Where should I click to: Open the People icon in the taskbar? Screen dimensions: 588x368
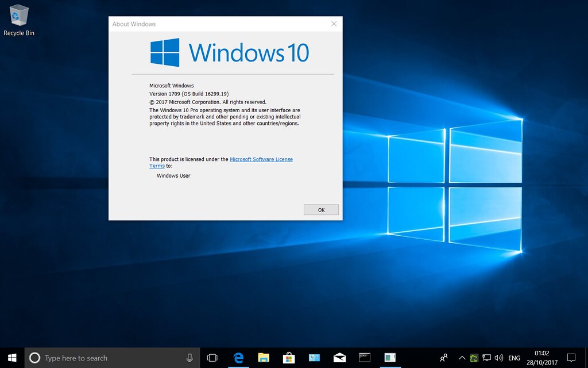tap(444, 358)
